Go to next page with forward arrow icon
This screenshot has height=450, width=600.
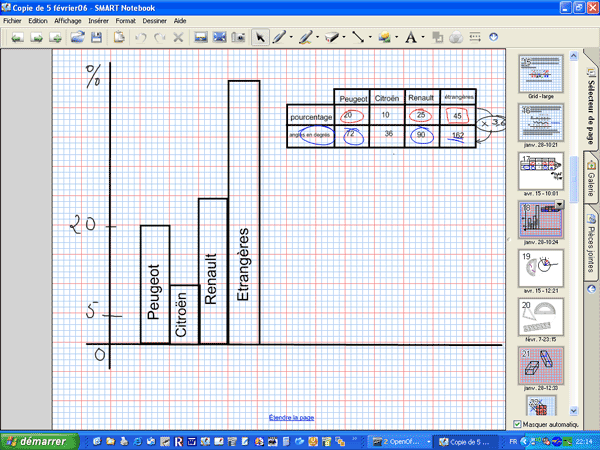coord(36,38)
